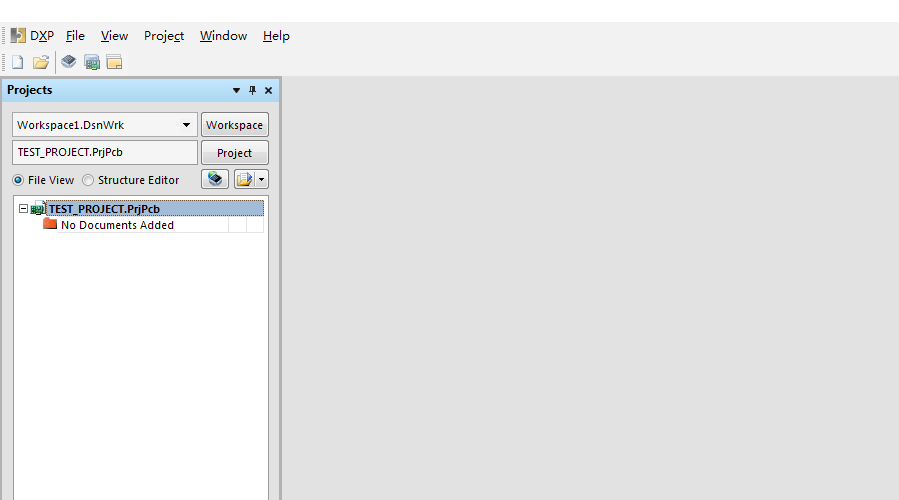
Task: Click the Workspace button
Action: click(x=234, y=125)
